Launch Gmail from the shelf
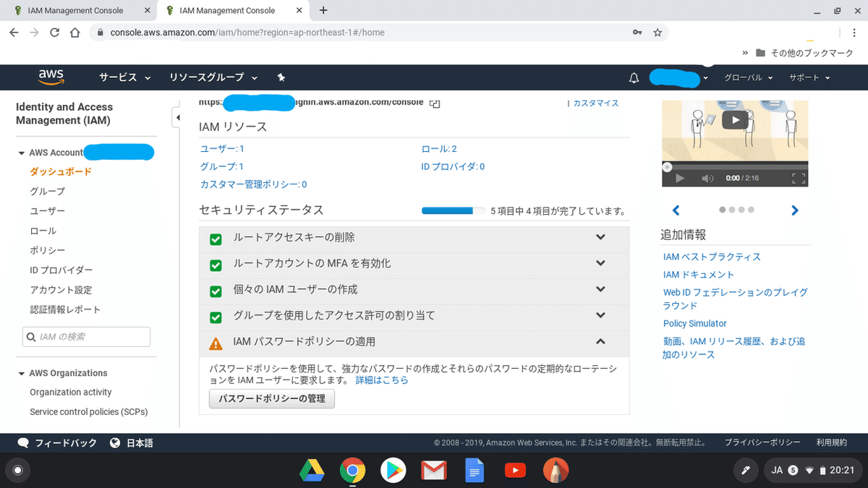 [x=434, y=470]
